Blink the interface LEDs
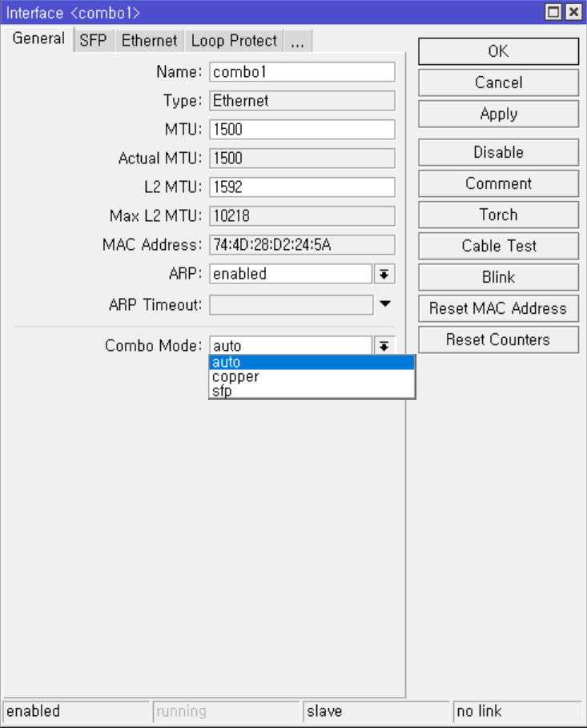587x728 pixels. (x=498, y=277)
